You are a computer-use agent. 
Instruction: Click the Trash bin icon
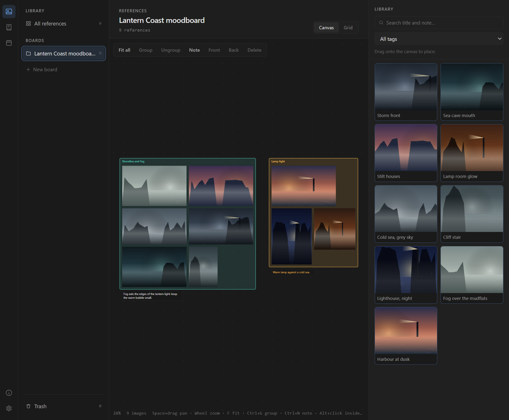click(x=28, y=406)
